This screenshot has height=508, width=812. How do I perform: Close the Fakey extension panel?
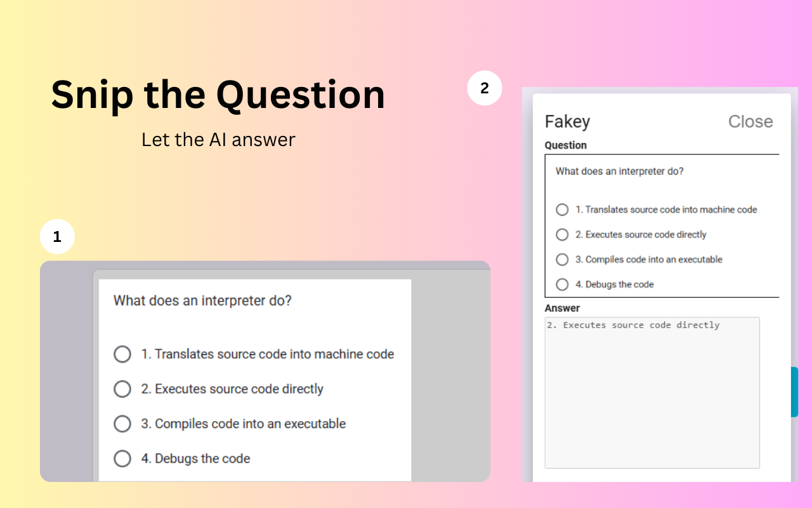[x=750, y=121]
